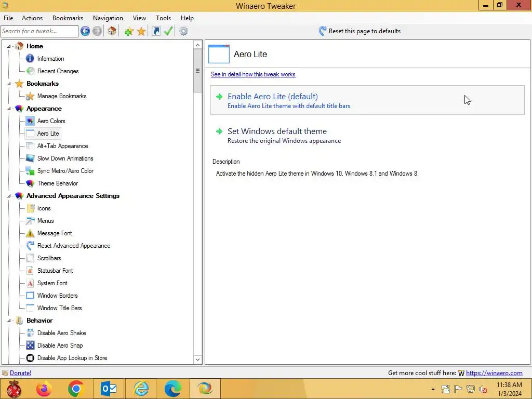Collapse the Advanced Appearance Settings node
The height and width of the screenshot is (399, 532).
pyautogui.click(x=9, y=196)
